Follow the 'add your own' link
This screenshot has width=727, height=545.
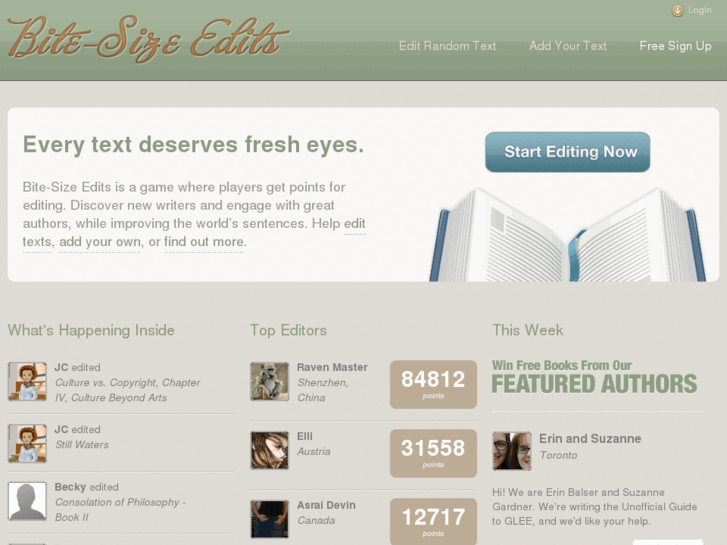tap(100, 242)
